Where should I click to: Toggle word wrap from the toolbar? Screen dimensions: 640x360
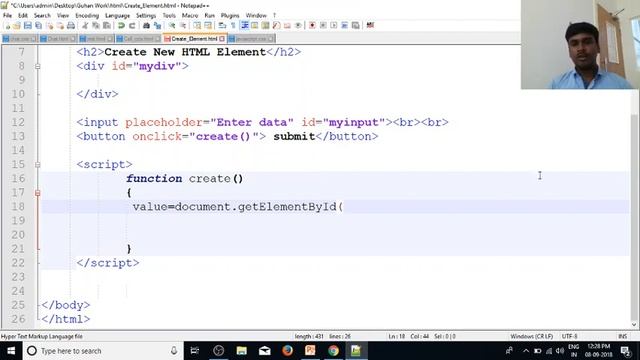222,26
